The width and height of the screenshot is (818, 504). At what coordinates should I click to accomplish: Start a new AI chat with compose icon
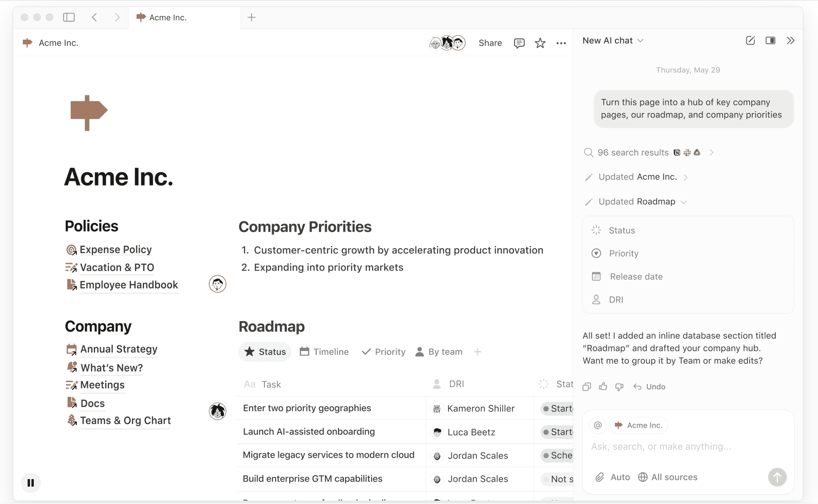(750, 41)
